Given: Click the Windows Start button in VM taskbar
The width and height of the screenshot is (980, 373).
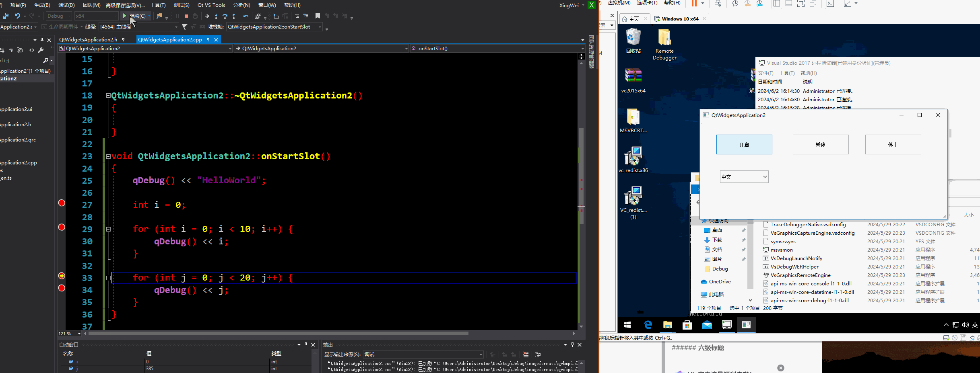Looking at the screenshot, I should pyautogui.click(x=627, y=325).
